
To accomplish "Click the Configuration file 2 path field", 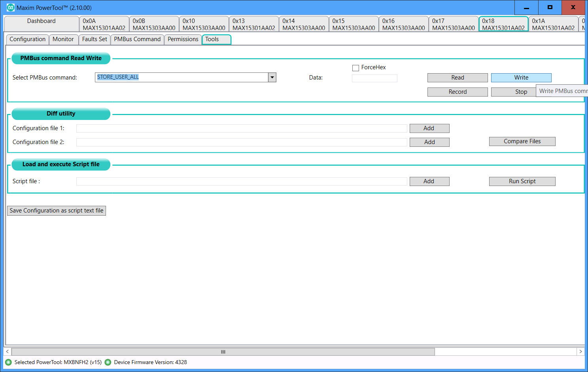I will [x=242, y=142].
